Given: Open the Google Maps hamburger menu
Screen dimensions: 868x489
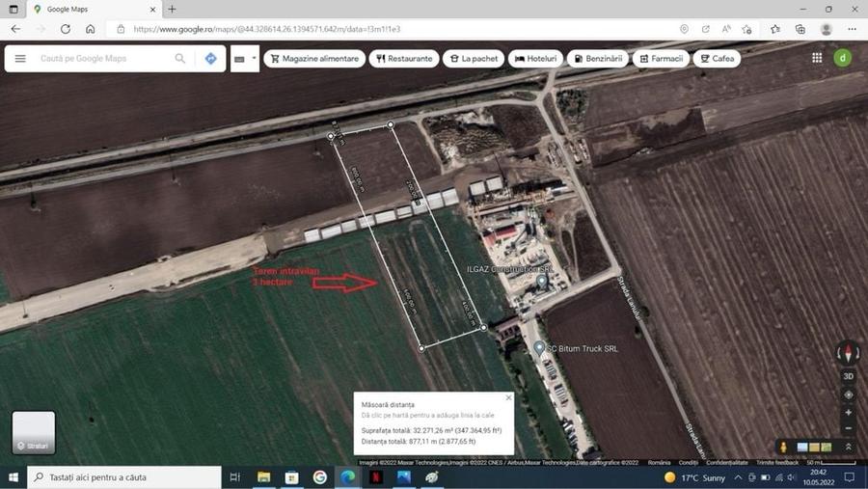Looking at the screenshot, I should pyautogui.click(x=20, y=58).
